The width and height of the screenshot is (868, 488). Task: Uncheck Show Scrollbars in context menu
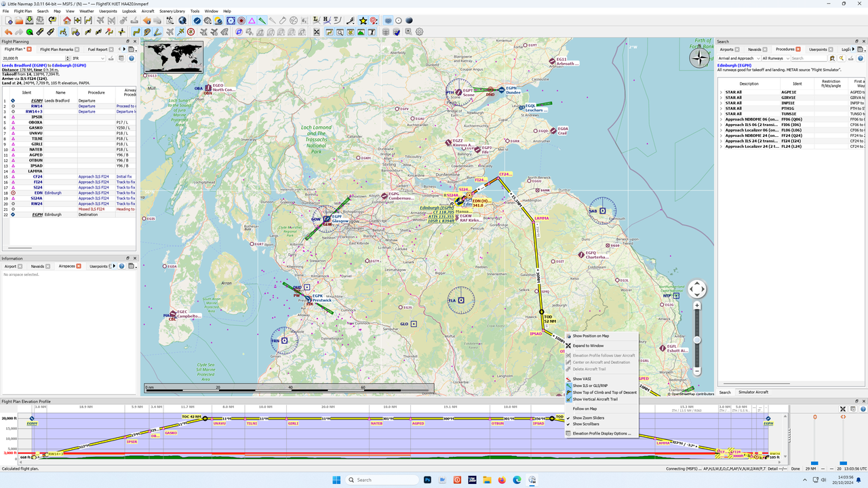pos(586,424)
